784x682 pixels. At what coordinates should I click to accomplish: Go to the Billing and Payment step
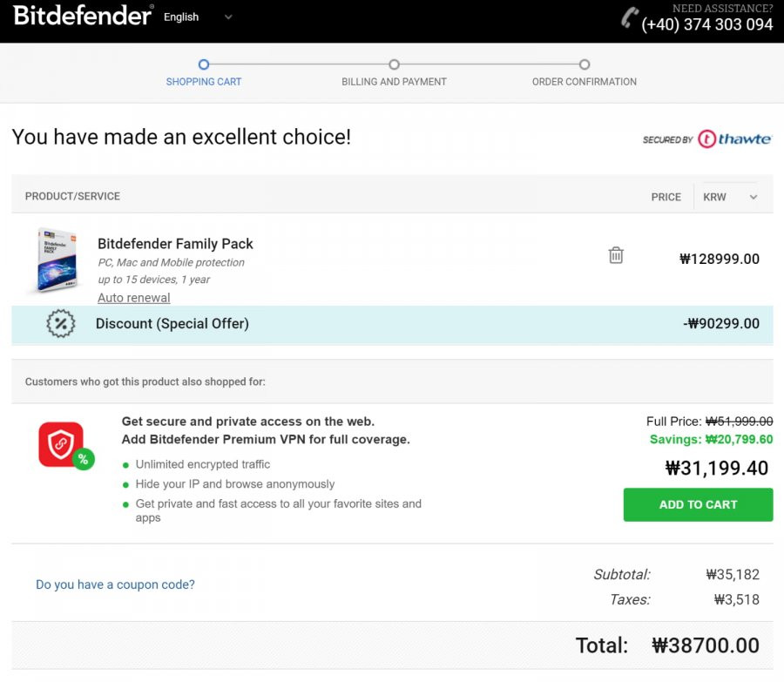(x=394, y=82)
